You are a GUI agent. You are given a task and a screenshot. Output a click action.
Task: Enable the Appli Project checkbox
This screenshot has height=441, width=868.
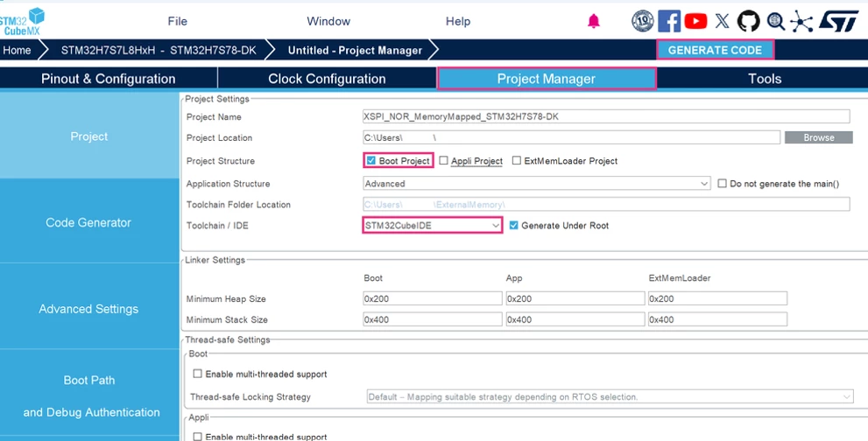click(x=443, y=160)
